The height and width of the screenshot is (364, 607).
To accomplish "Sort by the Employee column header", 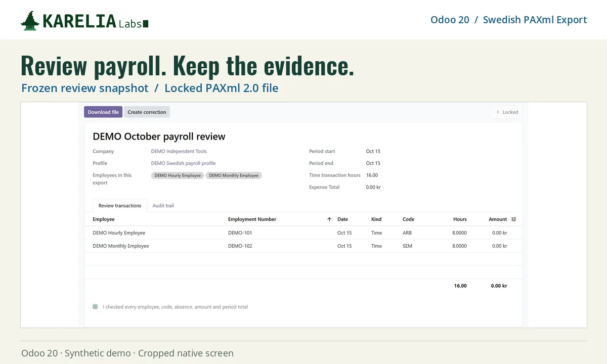I will pos(104,219).
